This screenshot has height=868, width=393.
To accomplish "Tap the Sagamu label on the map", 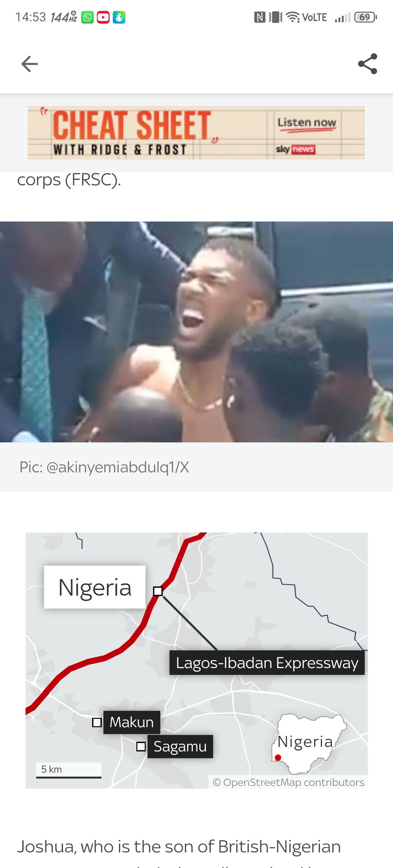I will pyautogui.click(x=180, y=746).
